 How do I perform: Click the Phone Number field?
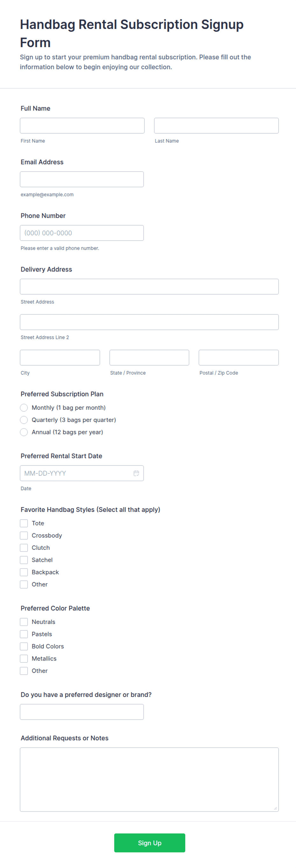point(82,233)
